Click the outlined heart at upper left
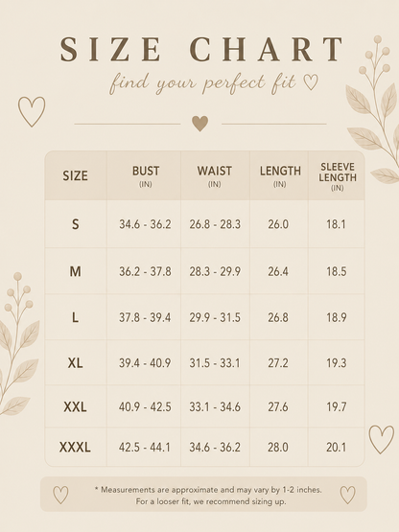The image size is (399, 532). [32, 111]
